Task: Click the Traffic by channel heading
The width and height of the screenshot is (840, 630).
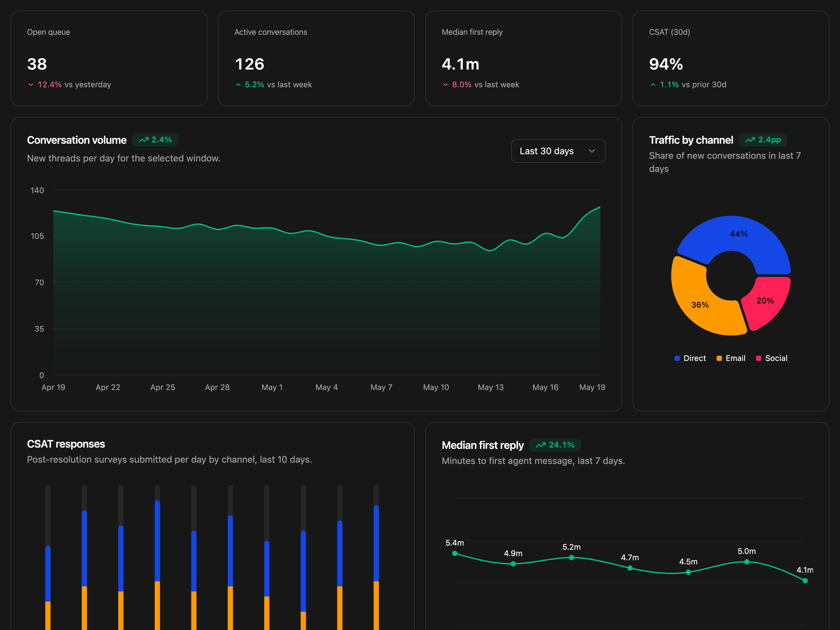Action: click(x=691, y=140)
